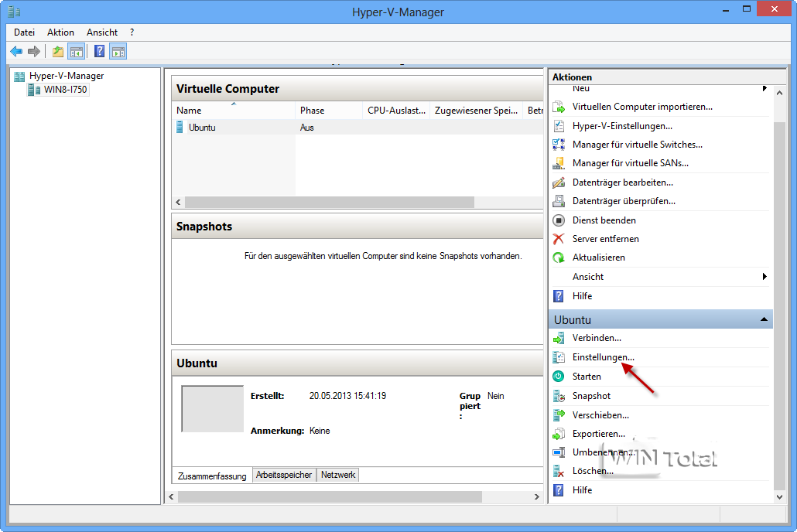
Task: Click the Löschen action icon
Action: point(559,471)
